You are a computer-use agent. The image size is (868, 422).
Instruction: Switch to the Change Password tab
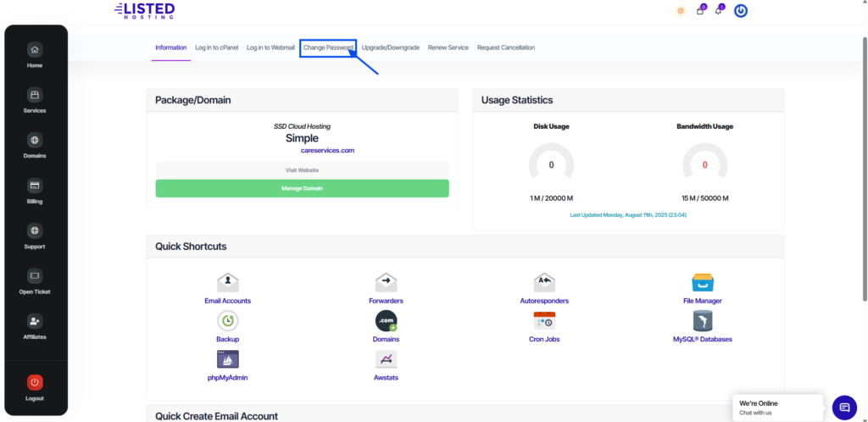[x=328, y=47]
